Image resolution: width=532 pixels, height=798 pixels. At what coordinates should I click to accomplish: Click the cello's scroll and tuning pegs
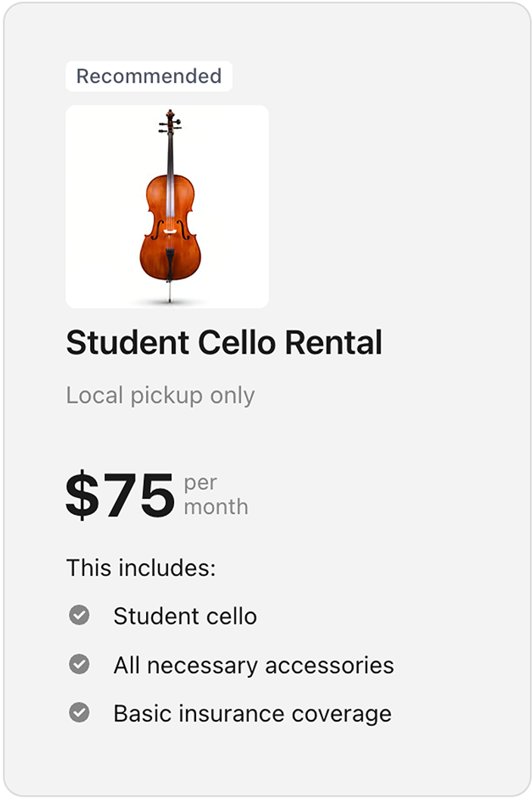click(x=170, y=121)
